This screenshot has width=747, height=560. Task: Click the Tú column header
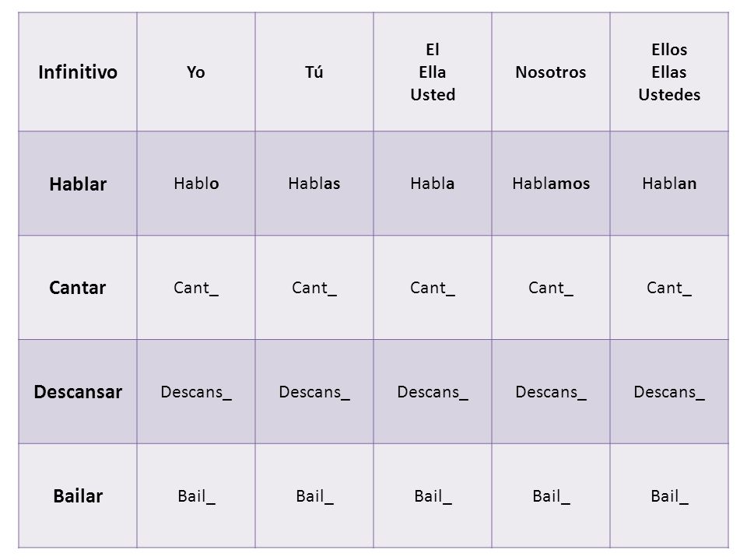pos(314,72)
